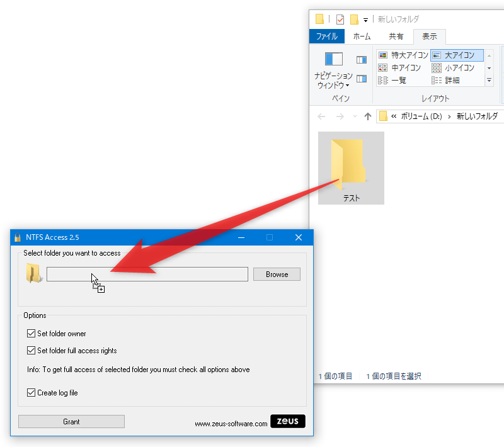The height and width of the screenshot is (447, 504).
Task: Open the ナビゲーション ウィンドウ dropdown
Action: point(333,71)
